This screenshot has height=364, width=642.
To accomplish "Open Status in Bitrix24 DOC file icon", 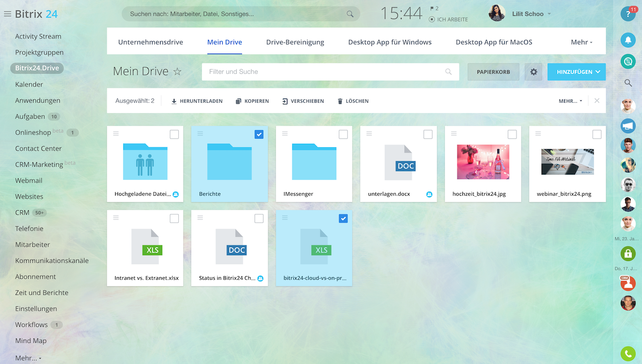I will click(231, 246).
